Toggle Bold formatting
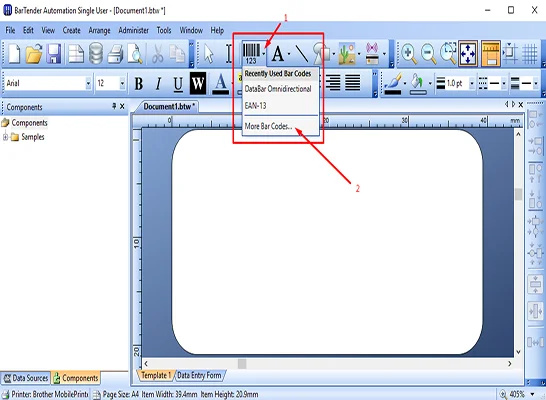 (139, 84)
